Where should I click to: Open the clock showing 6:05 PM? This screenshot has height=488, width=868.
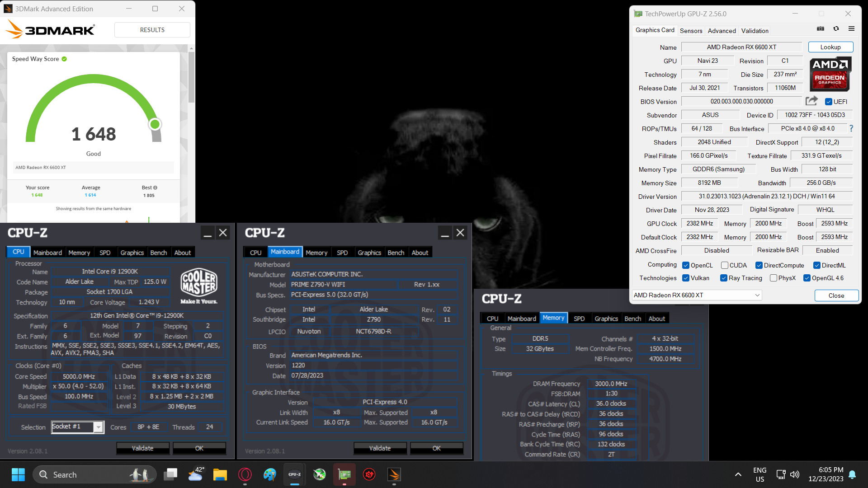click(826, 474)
